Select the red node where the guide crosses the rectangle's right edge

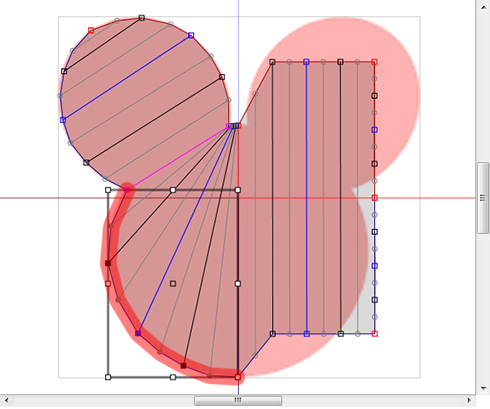(375, 198)
